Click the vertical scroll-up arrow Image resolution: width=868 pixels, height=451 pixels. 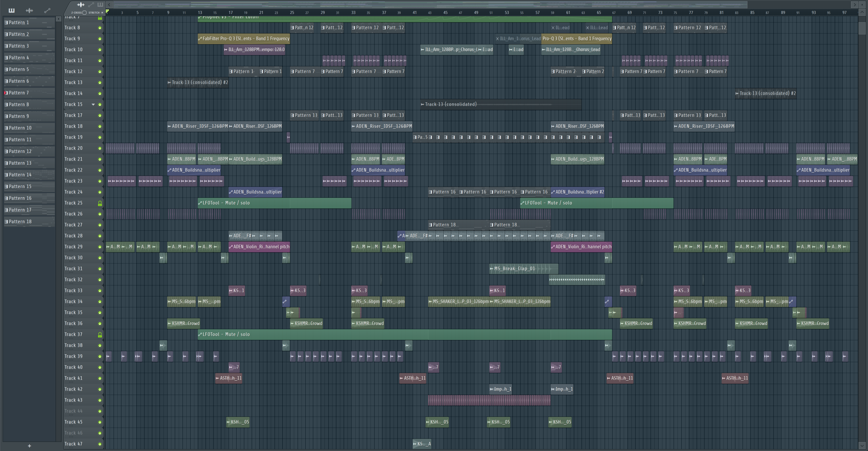tap(862, 12)
